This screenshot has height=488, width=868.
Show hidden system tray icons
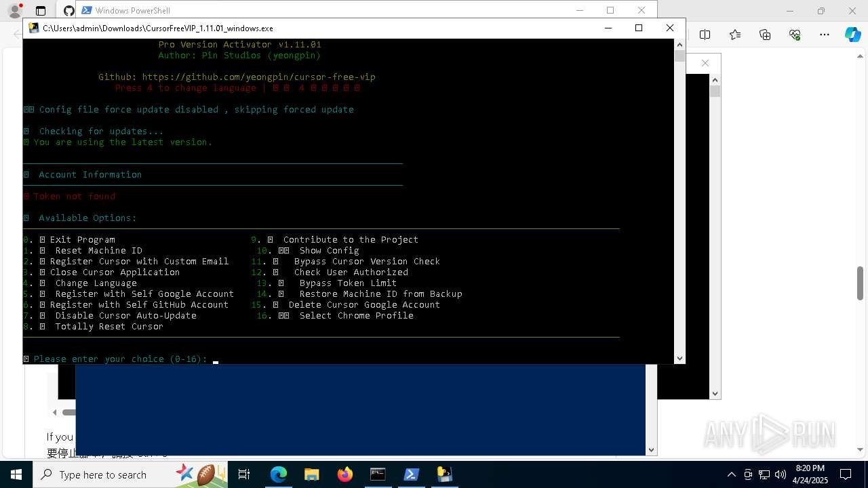click(731, 474)
